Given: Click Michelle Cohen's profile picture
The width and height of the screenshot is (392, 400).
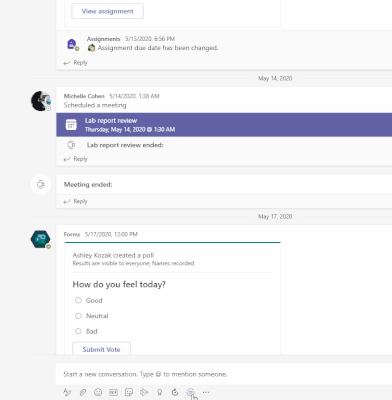Looking at the screenshot, I should pos(41,101).
